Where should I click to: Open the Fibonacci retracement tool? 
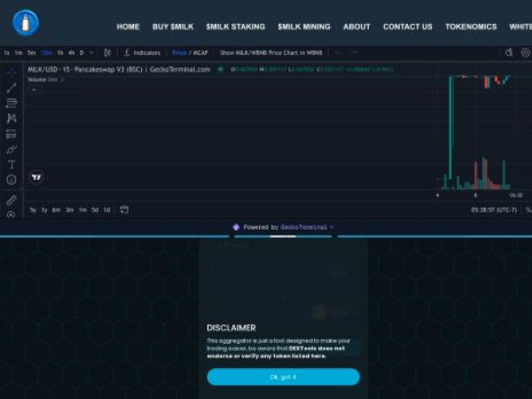click(12, 103)
